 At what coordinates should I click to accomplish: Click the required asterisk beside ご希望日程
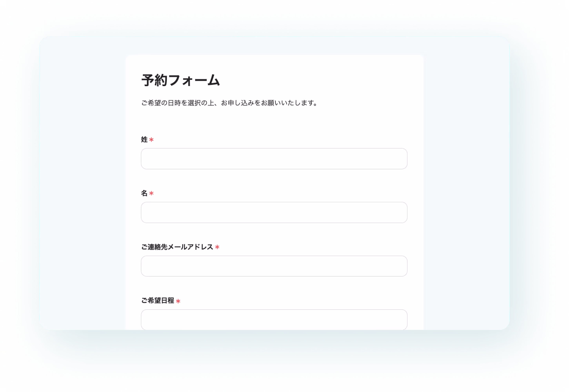178,301
